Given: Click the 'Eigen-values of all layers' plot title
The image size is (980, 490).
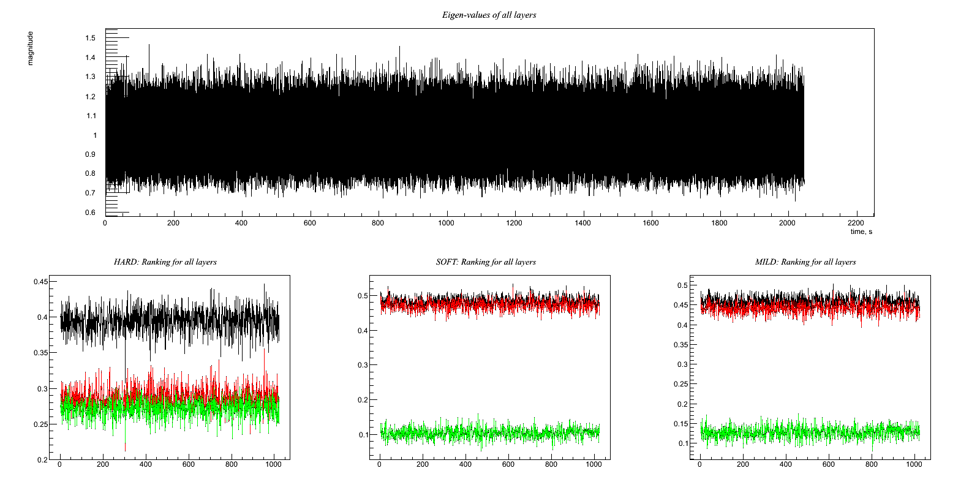Looking at the screenshot, I should point(489,15).
